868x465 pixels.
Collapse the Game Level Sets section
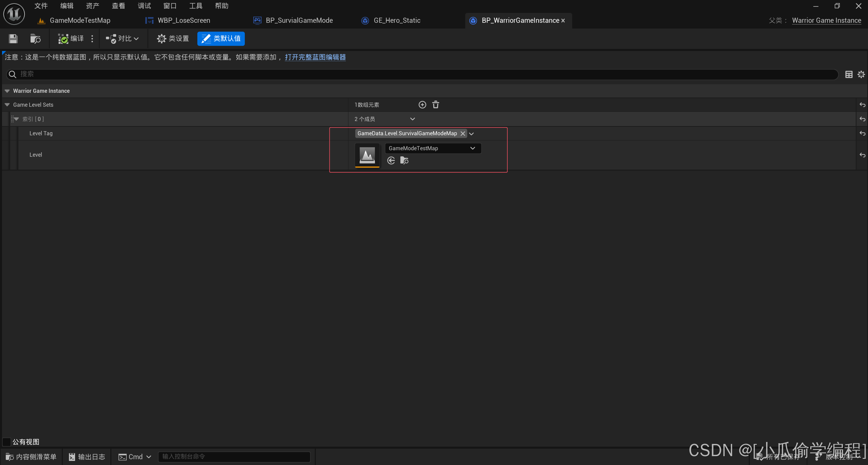(x=7, y=105)
